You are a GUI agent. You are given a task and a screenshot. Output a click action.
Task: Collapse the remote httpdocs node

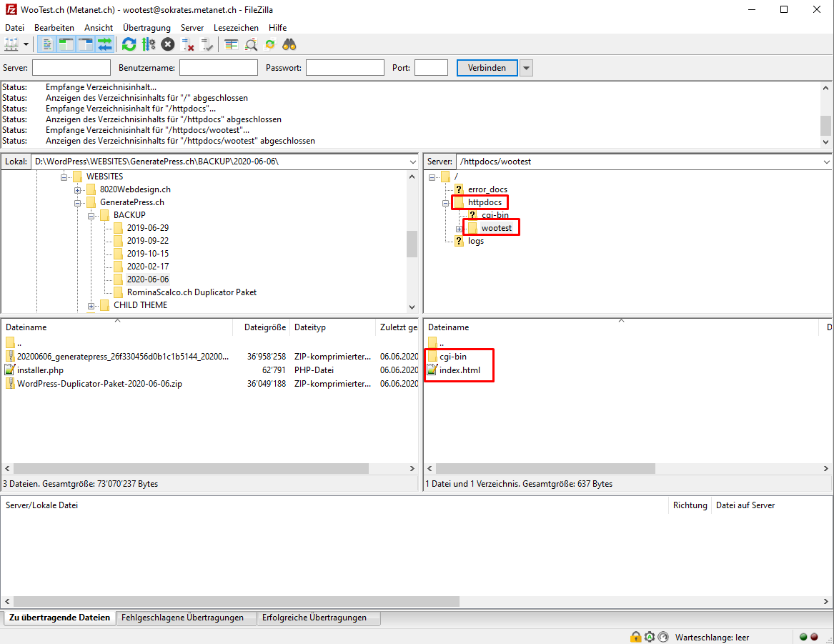(446, 202)
